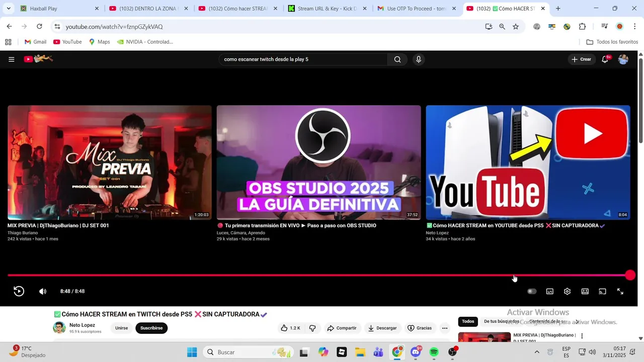Viewport: 644px width, 362px height.
Task: Open Chrome apps grid shortcut
Action: pyautogui.click(x=8, y=42)
